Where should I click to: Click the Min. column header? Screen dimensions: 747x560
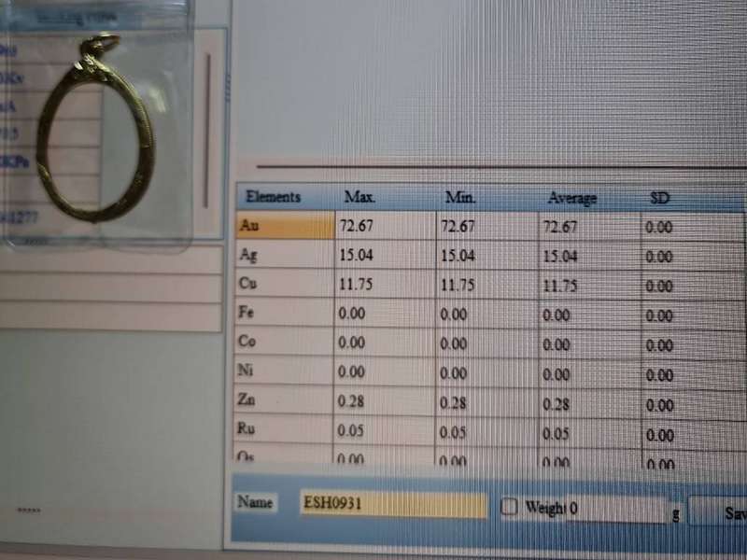click(x=460, y=198)
